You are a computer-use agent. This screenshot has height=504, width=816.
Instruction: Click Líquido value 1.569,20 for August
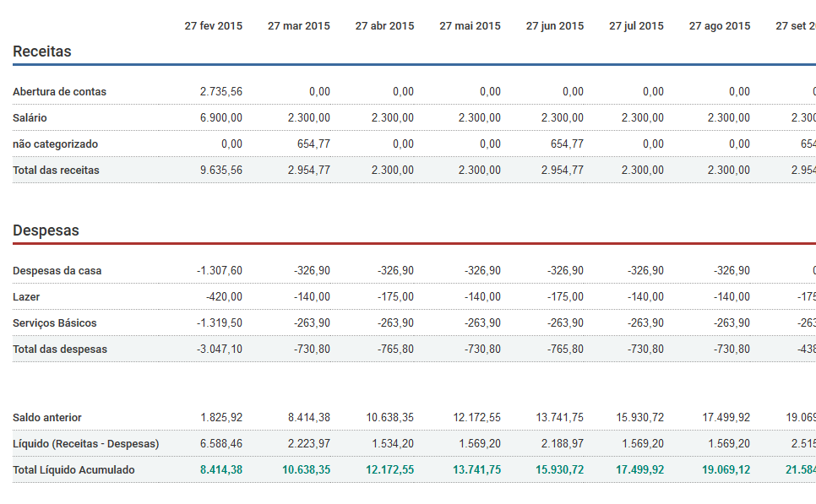pyautogui.click(x=728, y=444)
